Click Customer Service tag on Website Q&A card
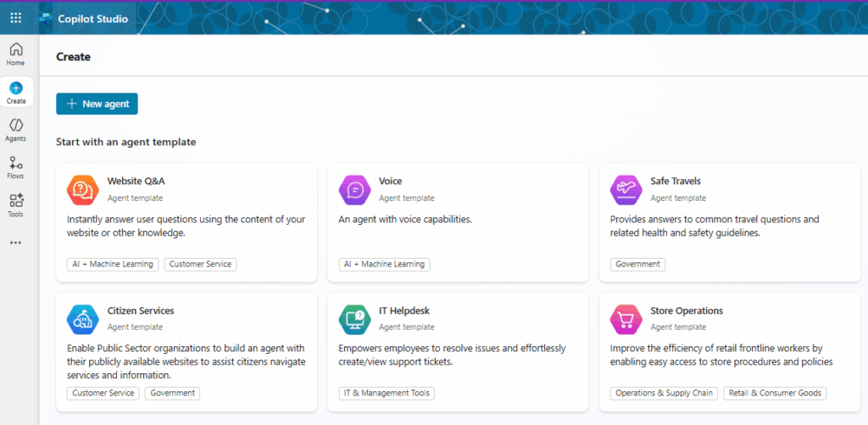The image size is (868, 425). (200, 265)
